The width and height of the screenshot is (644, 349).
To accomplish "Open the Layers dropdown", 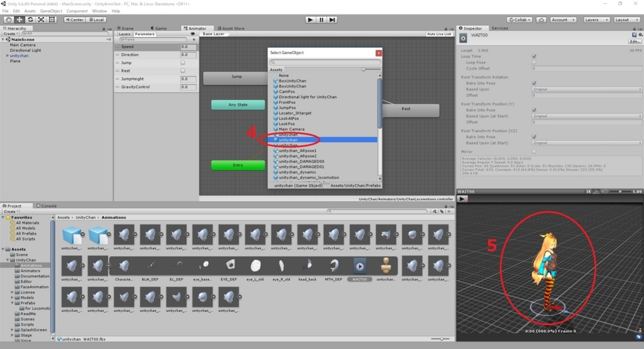I will (x=596, y=19).
